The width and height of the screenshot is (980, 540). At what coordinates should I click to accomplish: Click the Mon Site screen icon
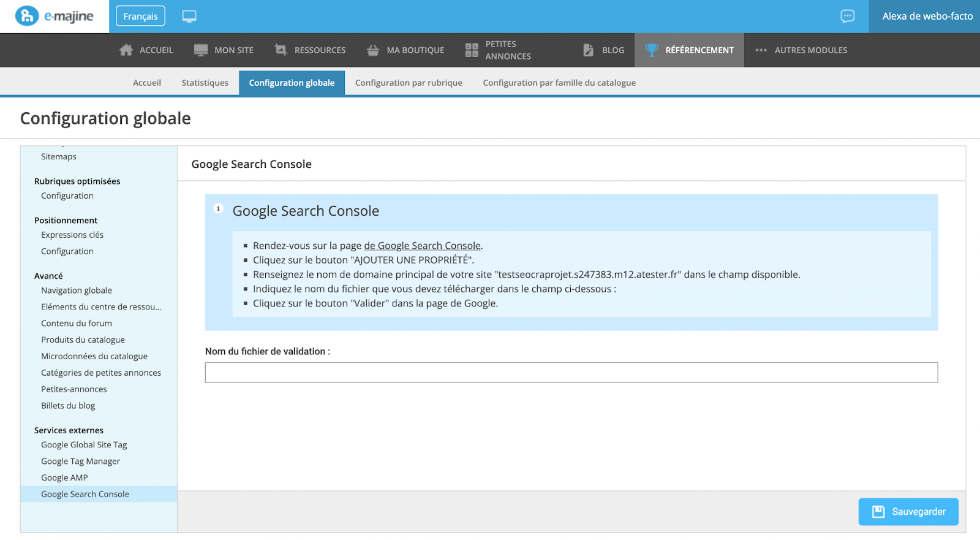[x=201, y=50]
